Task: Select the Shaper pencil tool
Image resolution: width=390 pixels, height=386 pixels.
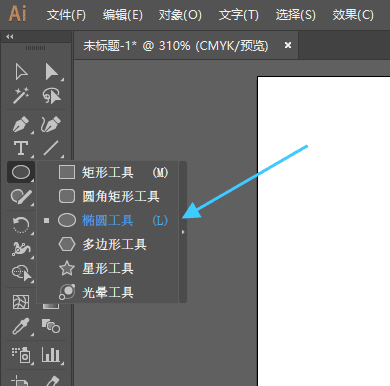Action: (x=21, y=197)
